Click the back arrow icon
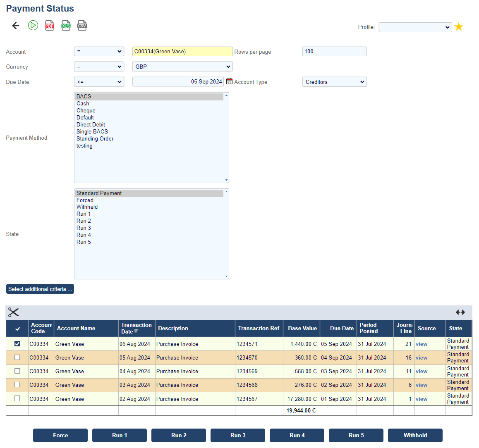This screenshot has width=479, height=448. [x=16, y=26]
